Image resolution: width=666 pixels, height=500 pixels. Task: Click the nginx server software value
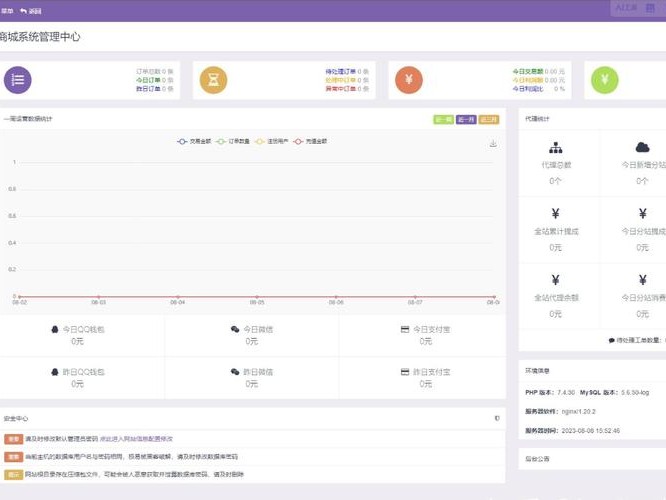coord(579,412)
